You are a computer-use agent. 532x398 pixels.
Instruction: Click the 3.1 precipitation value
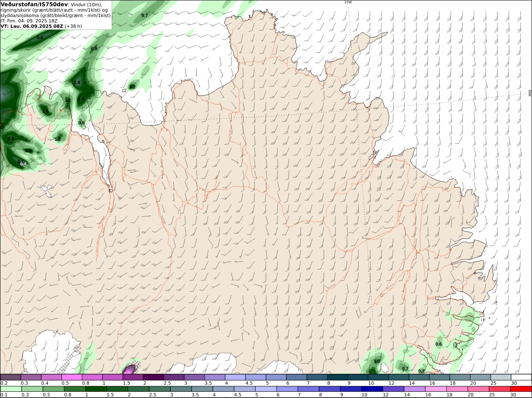[20, 161]
